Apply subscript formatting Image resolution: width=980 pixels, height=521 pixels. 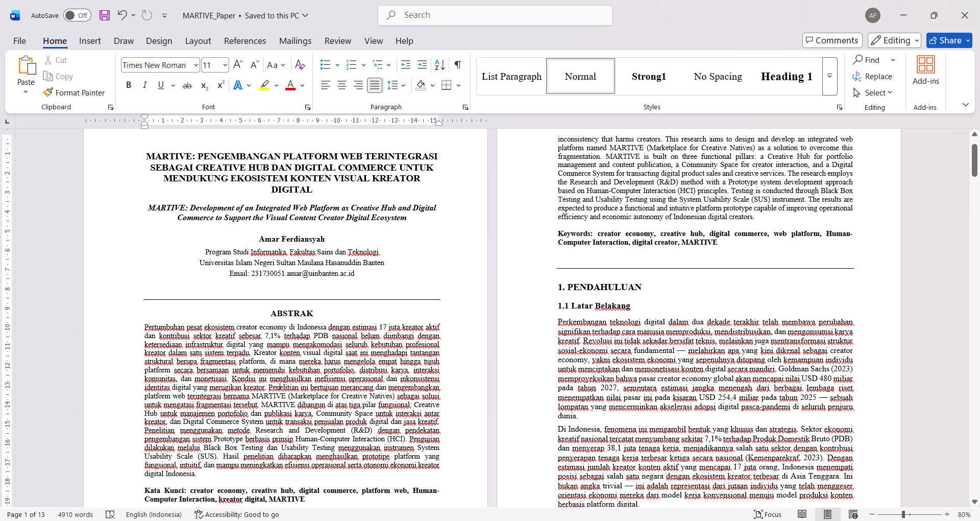(204, 85)
